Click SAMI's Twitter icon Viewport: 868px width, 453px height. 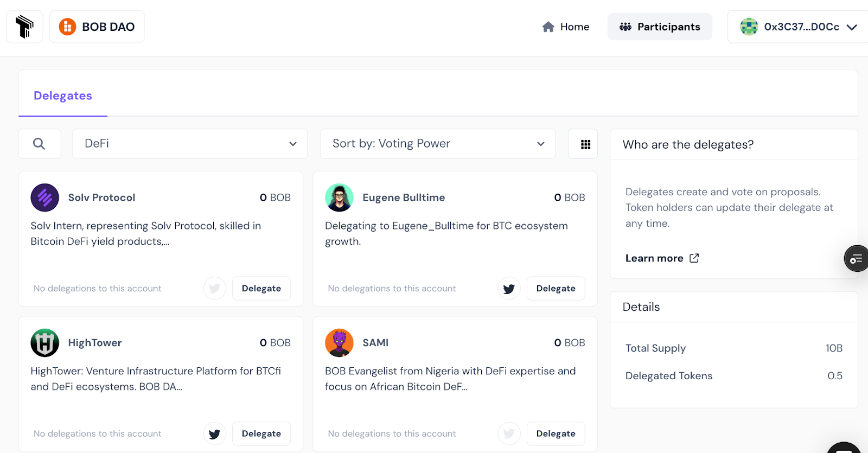[509, 434]
